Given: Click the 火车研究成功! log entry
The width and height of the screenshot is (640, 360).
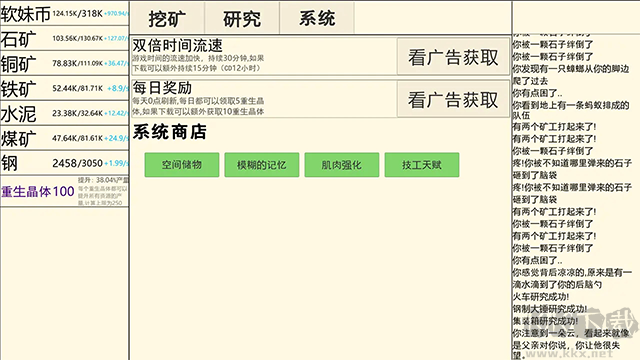Looking at the screenshot, I should pos(541,297).
